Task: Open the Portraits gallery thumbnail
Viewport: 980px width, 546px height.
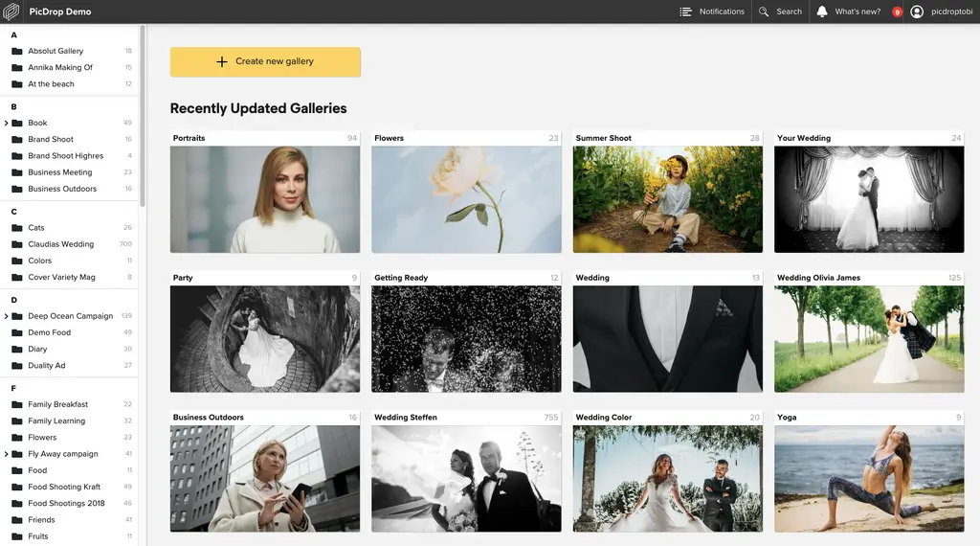Action: pos(265,199)
